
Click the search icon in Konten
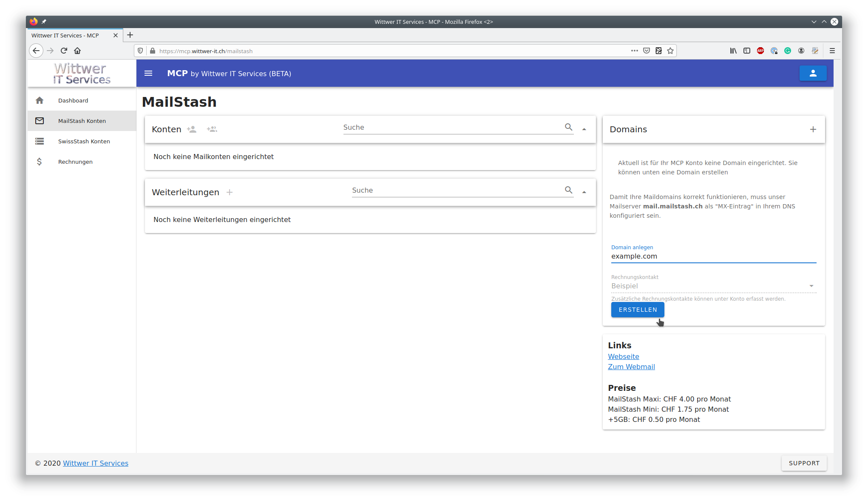click(568, 127)
